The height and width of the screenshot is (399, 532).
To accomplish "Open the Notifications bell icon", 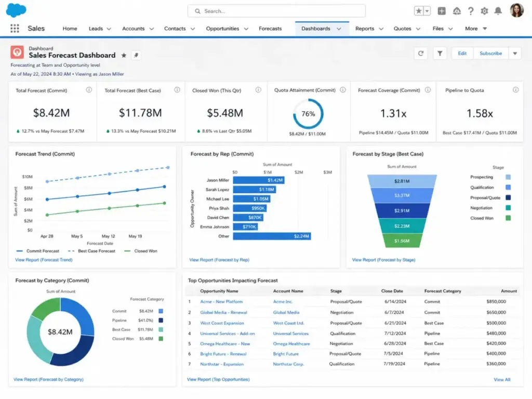I will pyautogui.click(x=498, y=11).
